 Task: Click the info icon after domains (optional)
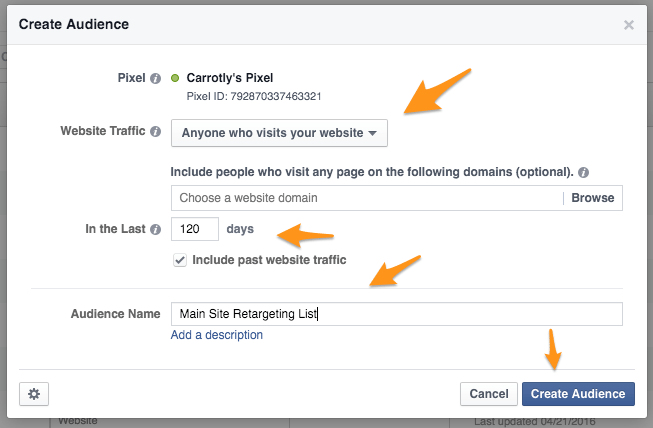pyautogui.click(x=583, y=172)
